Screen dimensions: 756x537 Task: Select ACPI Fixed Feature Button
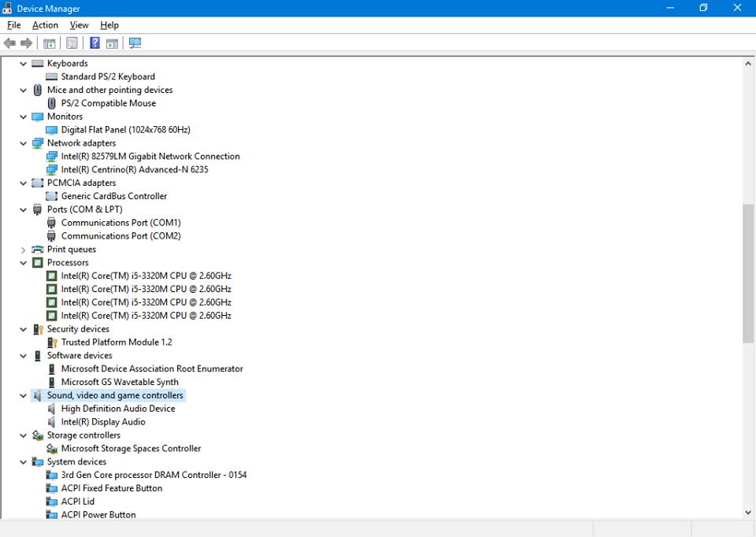tap(111, 488)
